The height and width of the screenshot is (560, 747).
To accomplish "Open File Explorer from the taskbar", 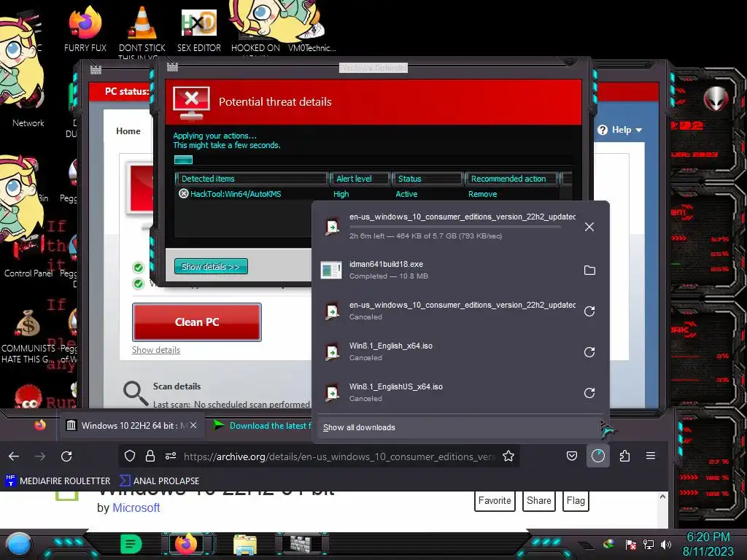I will point(245,544).
